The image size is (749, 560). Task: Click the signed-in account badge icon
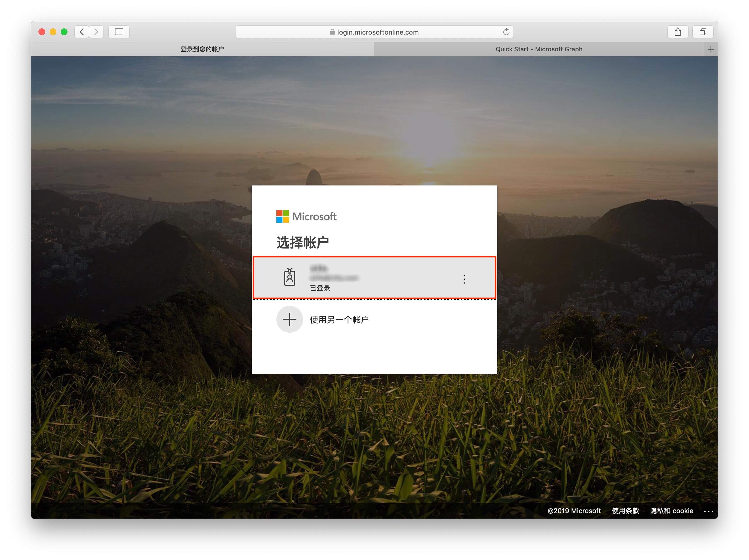(289, 277)
